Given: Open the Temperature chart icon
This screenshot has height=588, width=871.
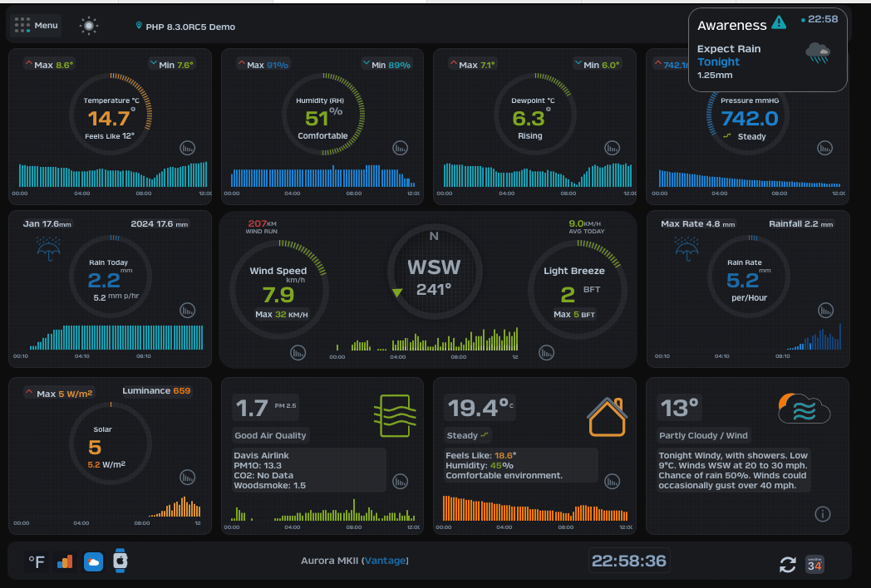Looking at the screenshot, I should click(187, 149).
